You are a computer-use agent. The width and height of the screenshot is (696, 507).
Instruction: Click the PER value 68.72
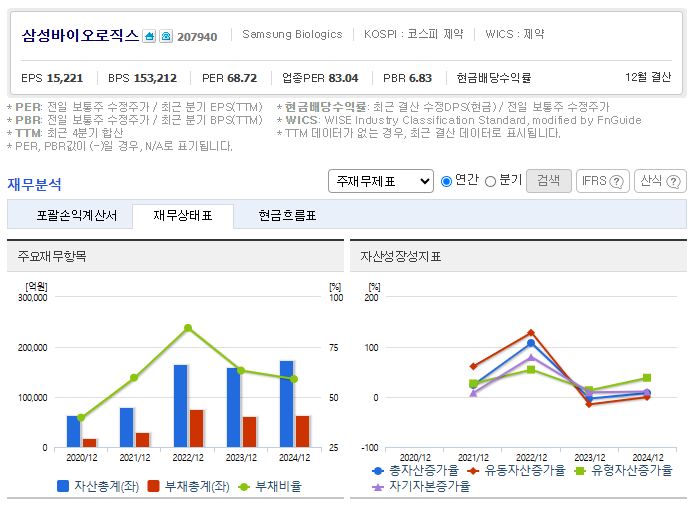coord(242,78)
